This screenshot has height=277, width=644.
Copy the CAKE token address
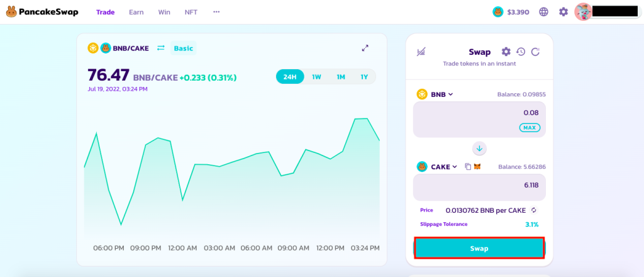coord(467,167)
